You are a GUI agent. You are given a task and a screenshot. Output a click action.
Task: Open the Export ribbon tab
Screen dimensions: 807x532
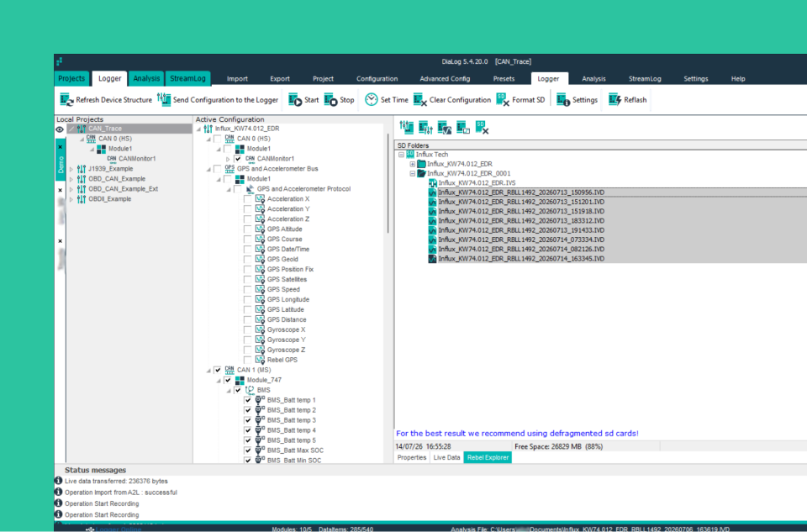[280, 79]
